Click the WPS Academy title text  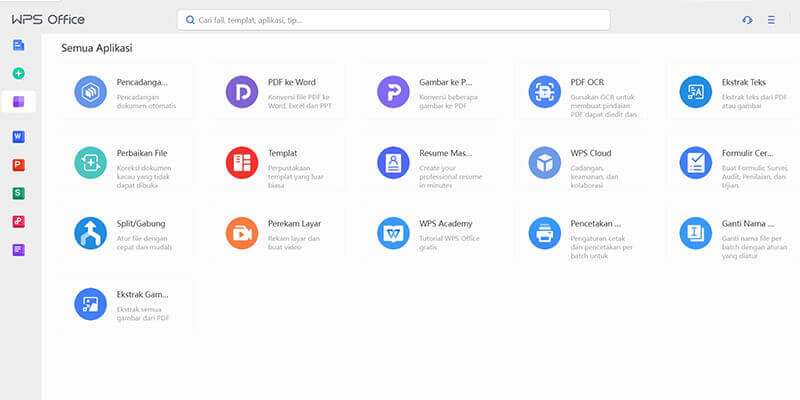point(446,223)
